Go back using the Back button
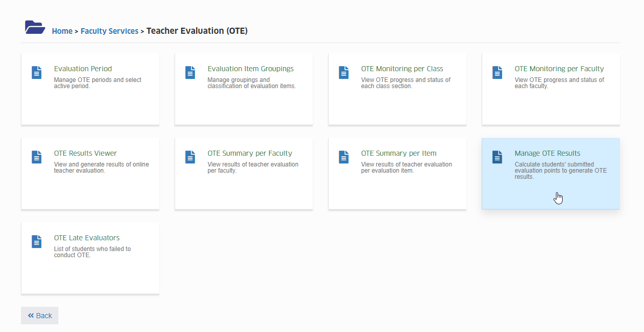 point(40,316)
